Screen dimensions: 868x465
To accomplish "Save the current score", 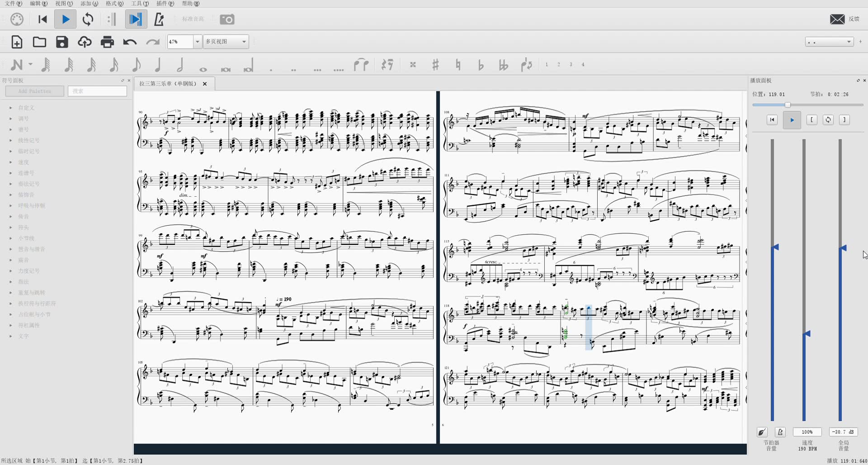I will (x=62, y=42).
